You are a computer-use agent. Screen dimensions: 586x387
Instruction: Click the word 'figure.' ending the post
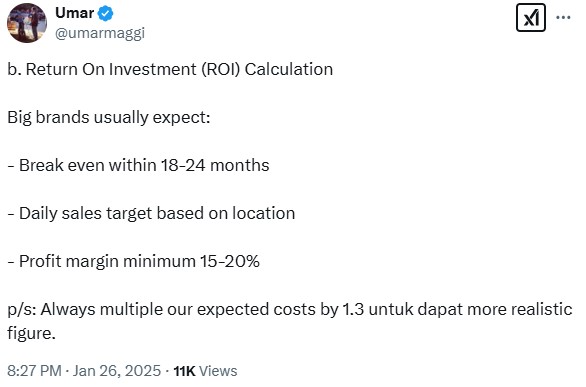31,333
